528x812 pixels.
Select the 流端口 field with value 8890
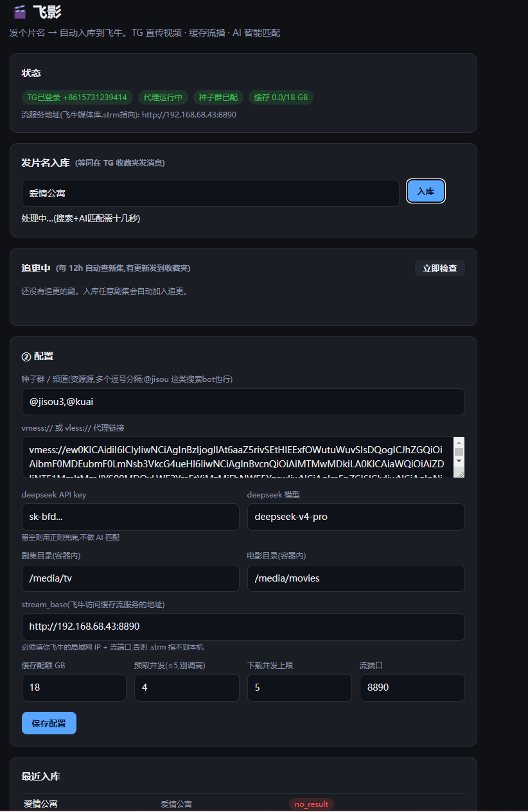412,687
